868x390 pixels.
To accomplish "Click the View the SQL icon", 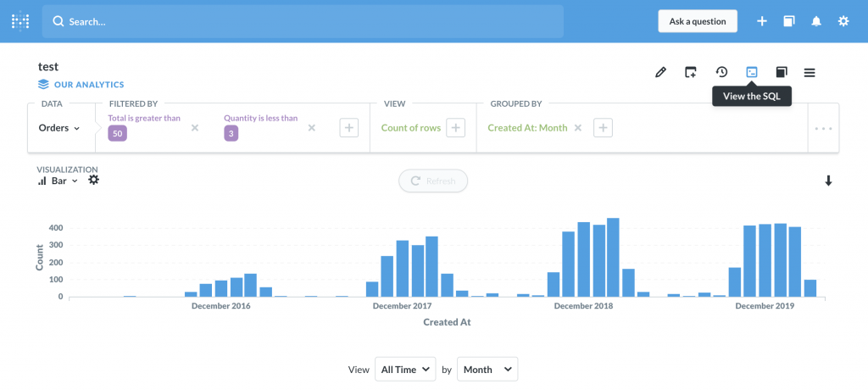I will click(751, 72).
